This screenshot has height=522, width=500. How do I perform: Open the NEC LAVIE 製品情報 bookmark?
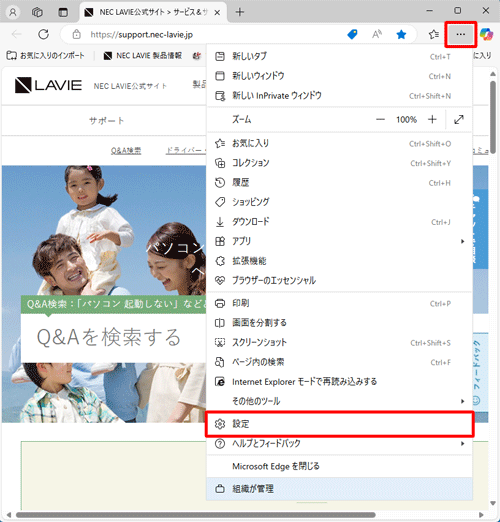143,56
